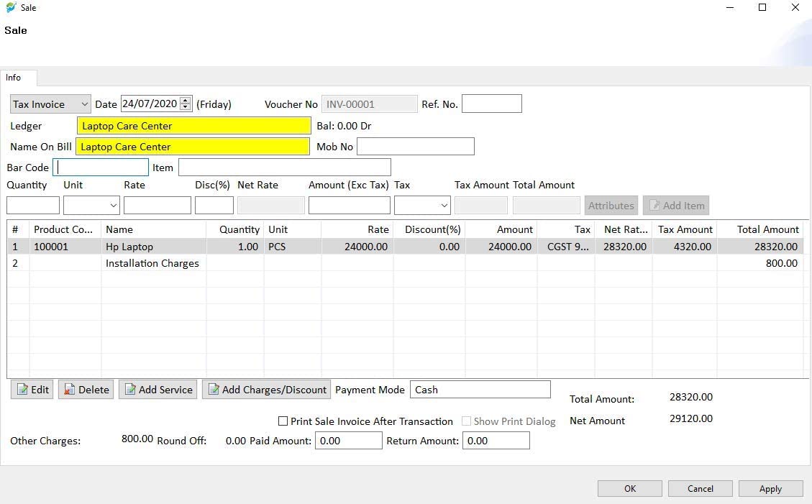Open Add Charges/Discount dialog
This screenshot has width=812, height=504.
(x=266, y=390)
